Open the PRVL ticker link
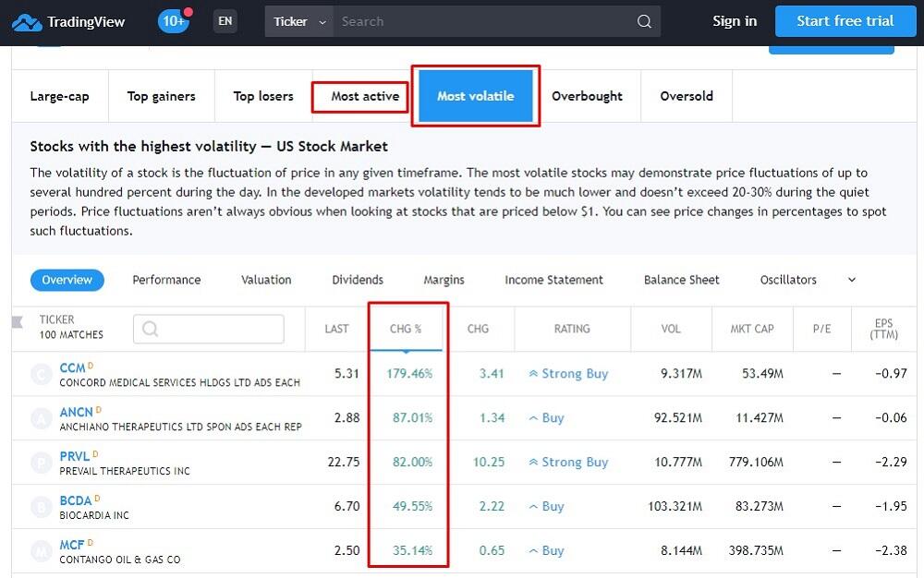Screen dimensions: 924x578 [74, 456]
